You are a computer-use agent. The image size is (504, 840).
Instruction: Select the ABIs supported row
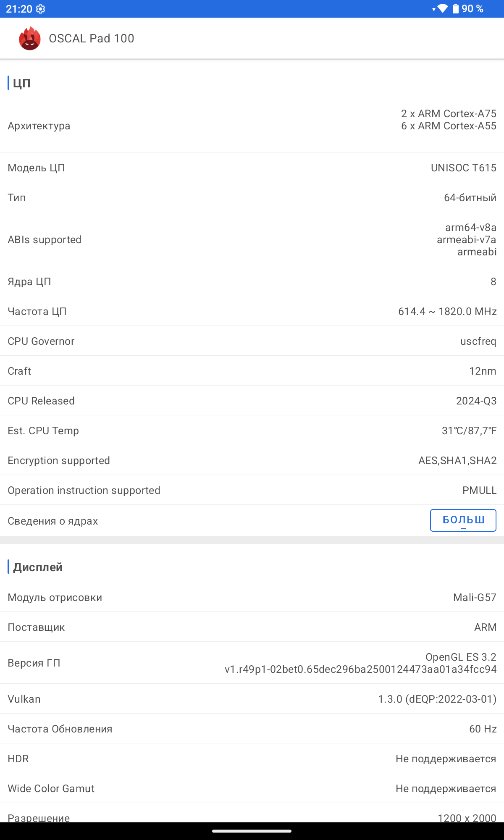tap(252, 239)
